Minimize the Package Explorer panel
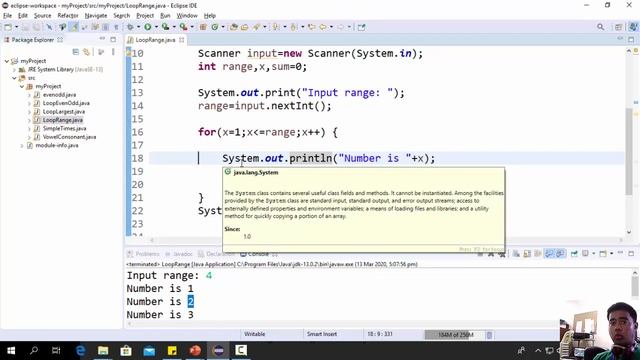The height and width of the screenshot is (360, 640). [102, 39]
